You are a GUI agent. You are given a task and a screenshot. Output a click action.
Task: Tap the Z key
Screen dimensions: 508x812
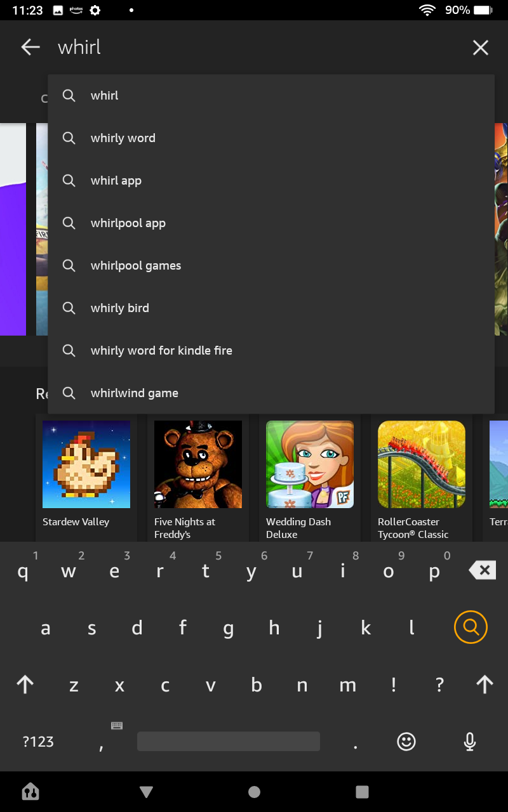point(74,684)
